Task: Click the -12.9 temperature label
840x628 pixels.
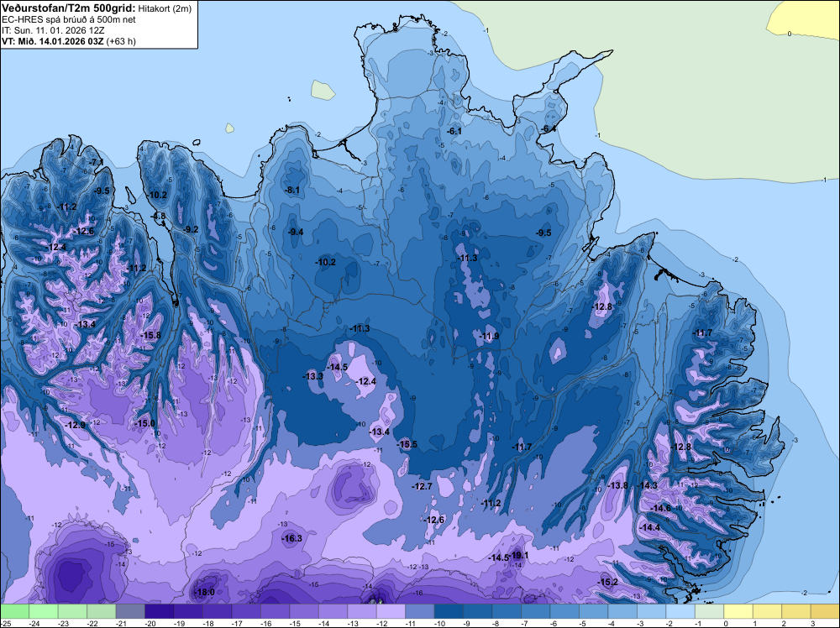Action: 75,425
